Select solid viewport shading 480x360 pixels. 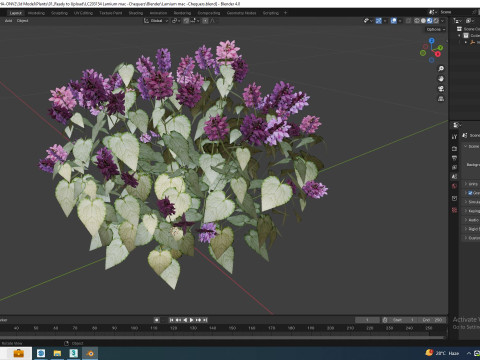423,21
